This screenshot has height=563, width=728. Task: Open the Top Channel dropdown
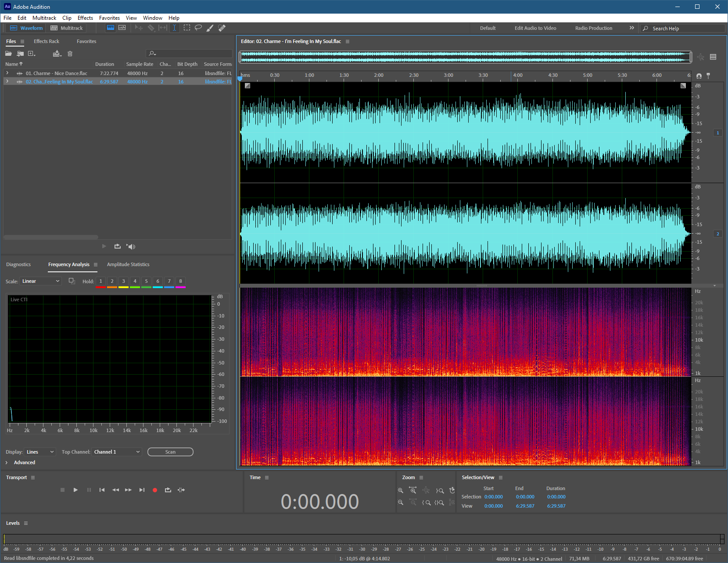click(x=117, y=452)
